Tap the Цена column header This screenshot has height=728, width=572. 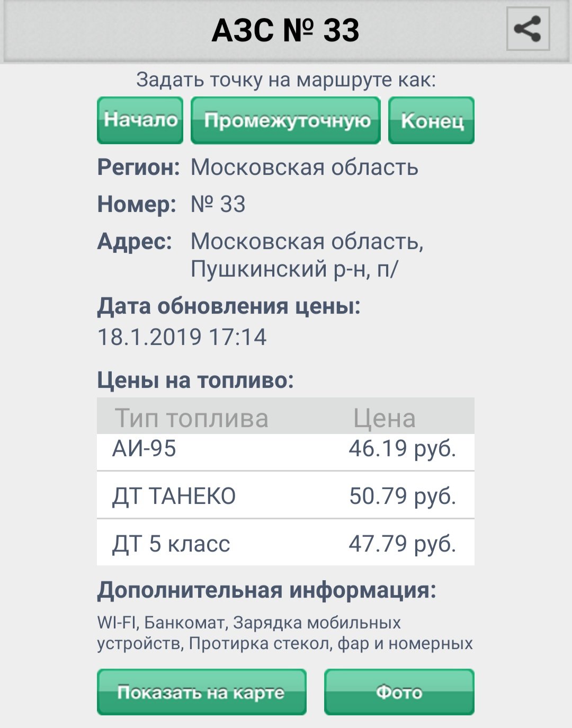coord(385,418)
